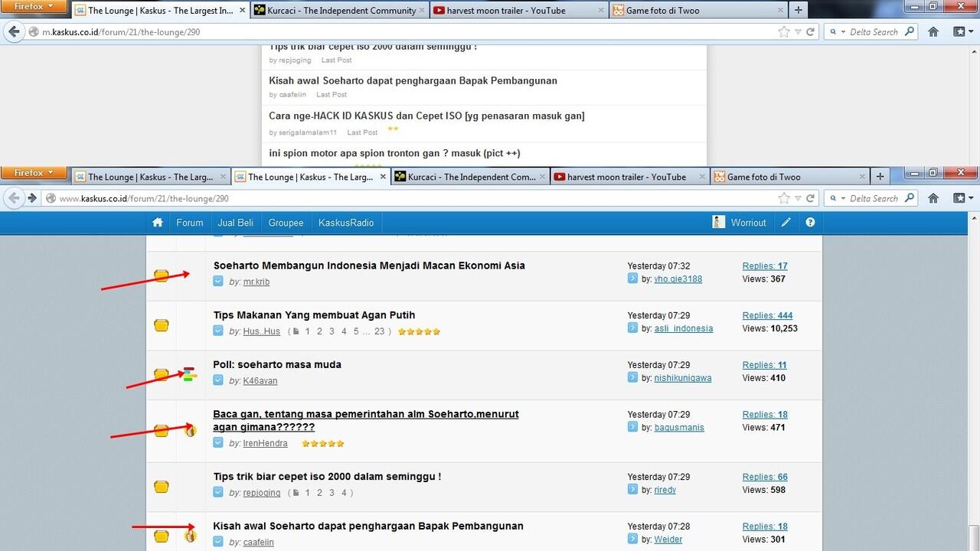Open thread Soeharto Membangun Indonesia Menjadi Macan Ekonomi
The height and width of the screenshot is (551, 980).
[x=369, y=266]
